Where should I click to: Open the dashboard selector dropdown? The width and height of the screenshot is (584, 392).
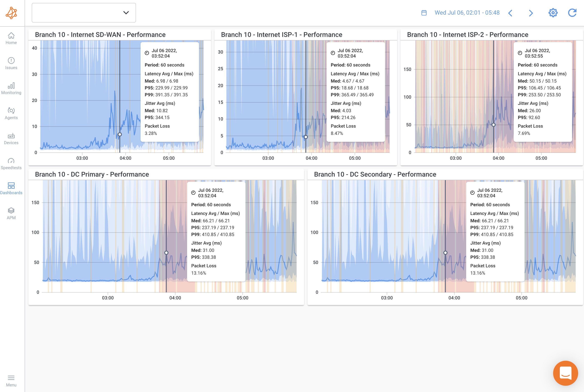point(83,13)
